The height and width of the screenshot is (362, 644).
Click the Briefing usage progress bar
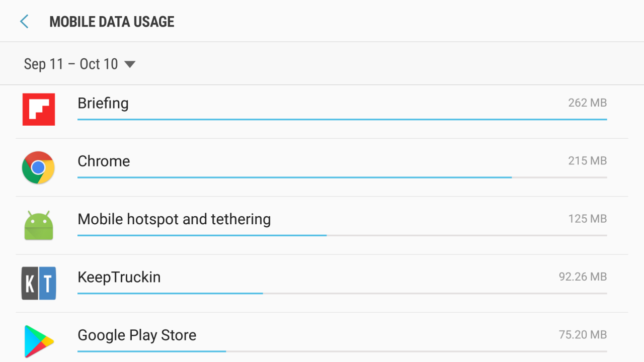pos(342,120)
